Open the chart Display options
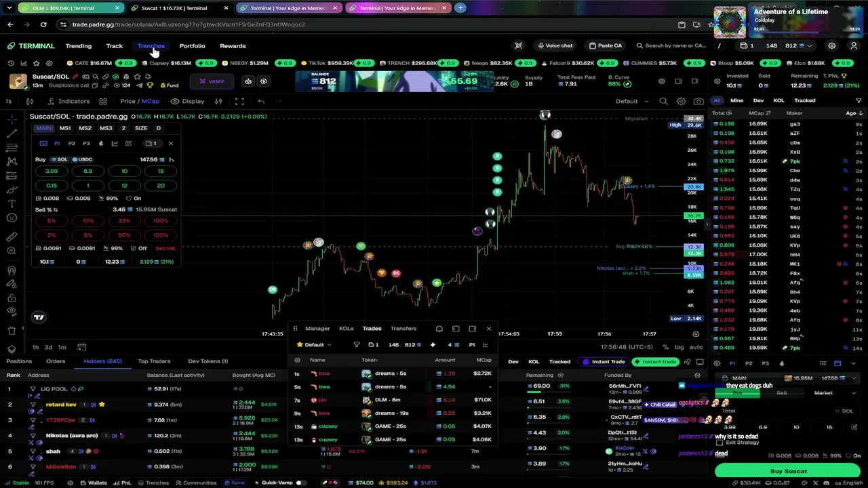Screen dimensions: 868x488 (x=188, y=101)
